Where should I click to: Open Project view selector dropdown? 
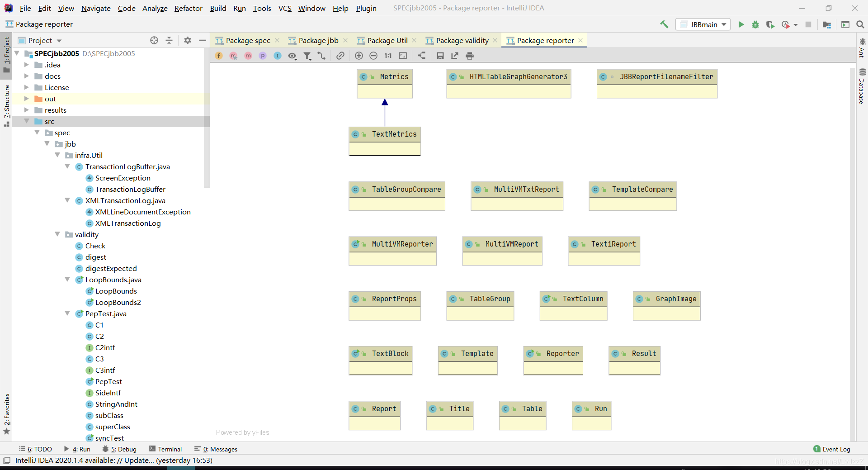point(40,40)
